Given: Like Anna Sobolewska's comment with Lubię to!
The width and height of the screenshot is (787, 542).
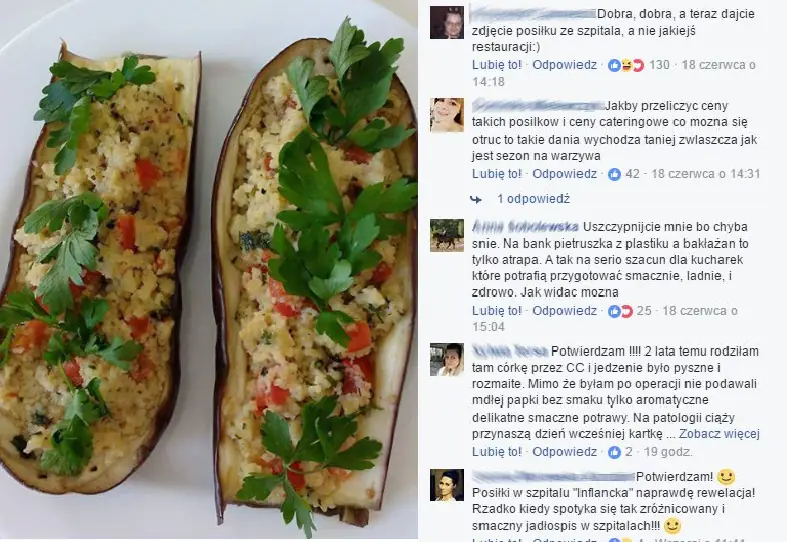Looking at the screenshot, I should point(497,311).
